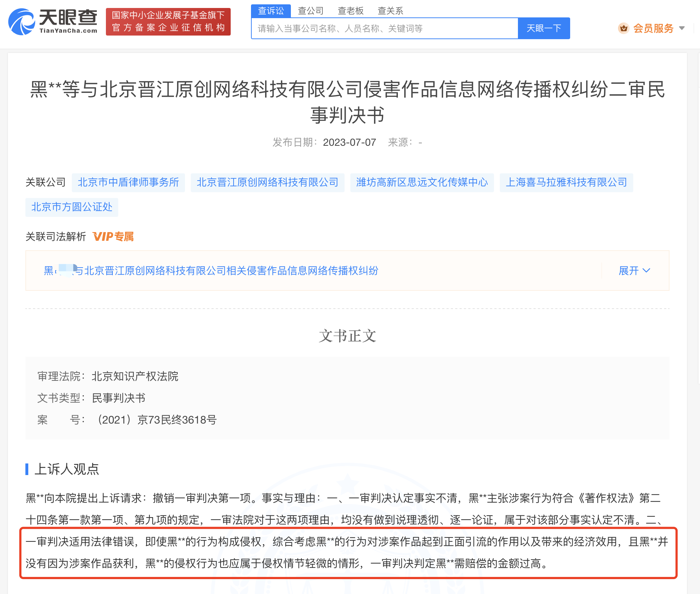
Task: Click the 国家中小企业发展子基金 red banner
Action: (168, 21)
